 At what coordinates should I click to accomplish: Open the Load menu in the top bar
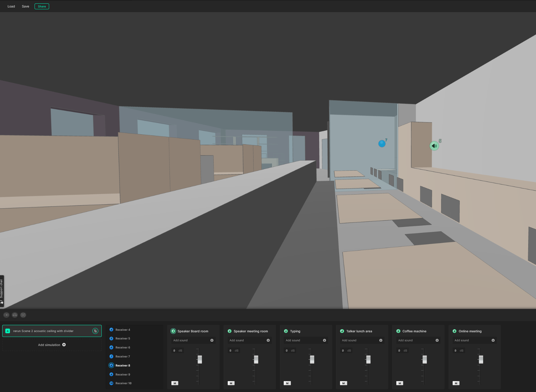[11, 7]
